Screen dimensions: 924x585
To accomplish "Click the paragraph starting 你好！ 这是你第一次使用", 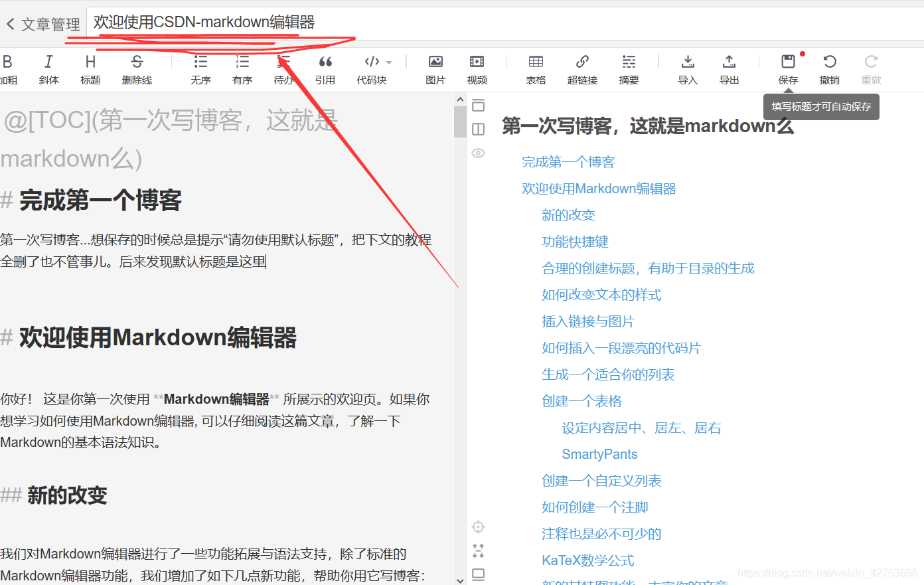I will 215,420.
